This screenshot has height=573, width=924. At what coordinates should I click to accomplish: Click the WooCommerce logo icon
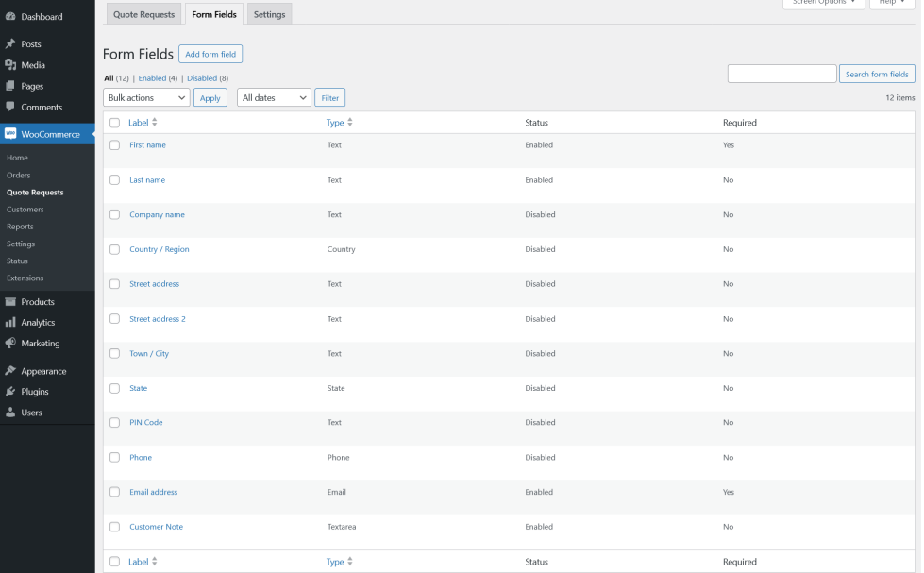point(10,134)
